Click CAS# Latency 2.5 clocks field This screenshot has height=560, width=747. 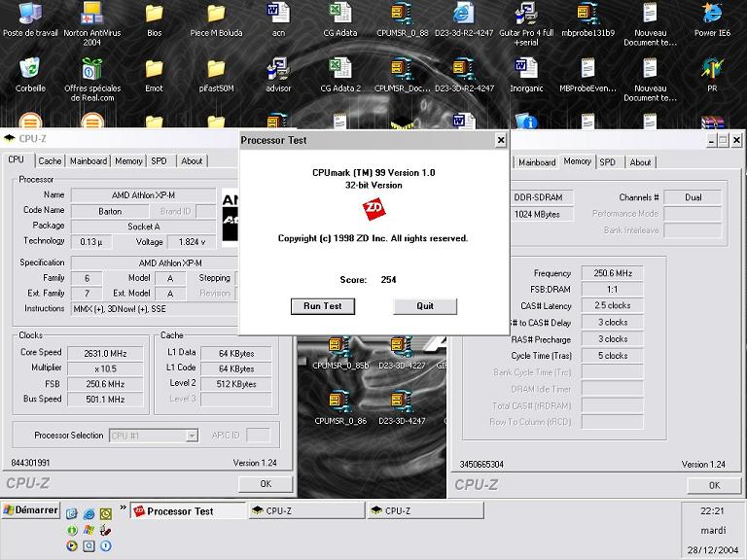coord(613,305)
